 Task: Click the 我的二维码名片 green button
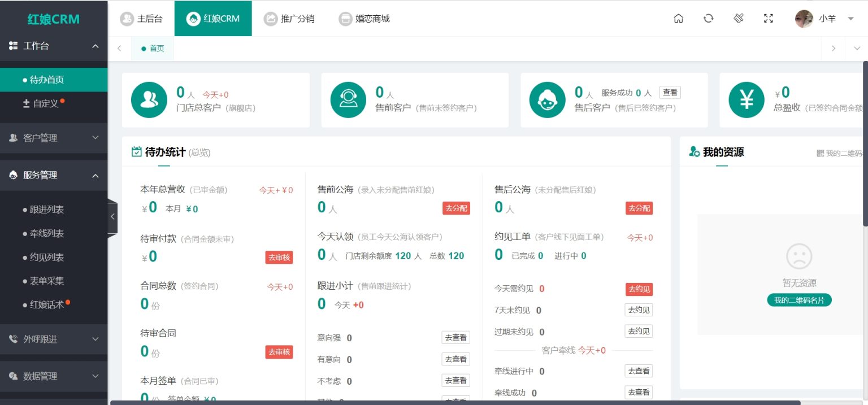[799, 300]
